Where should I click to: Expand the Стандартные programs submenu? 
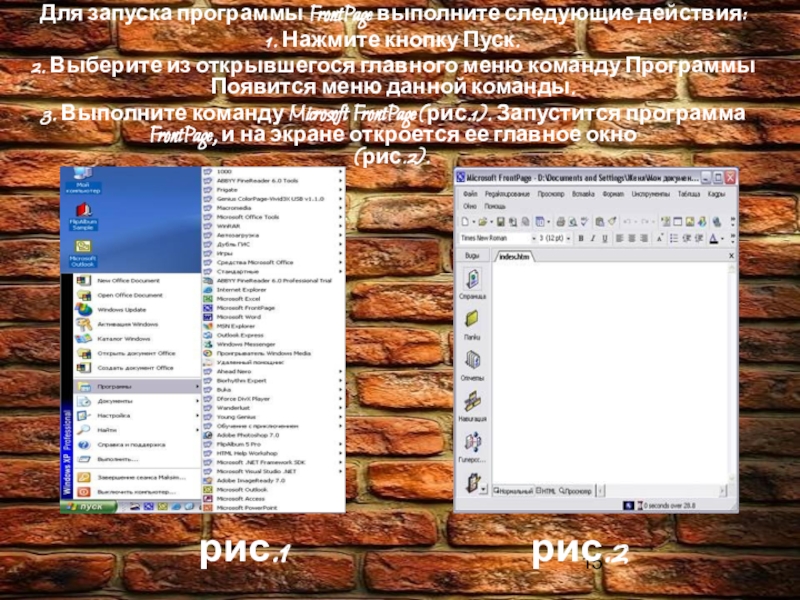click(273, 271)
